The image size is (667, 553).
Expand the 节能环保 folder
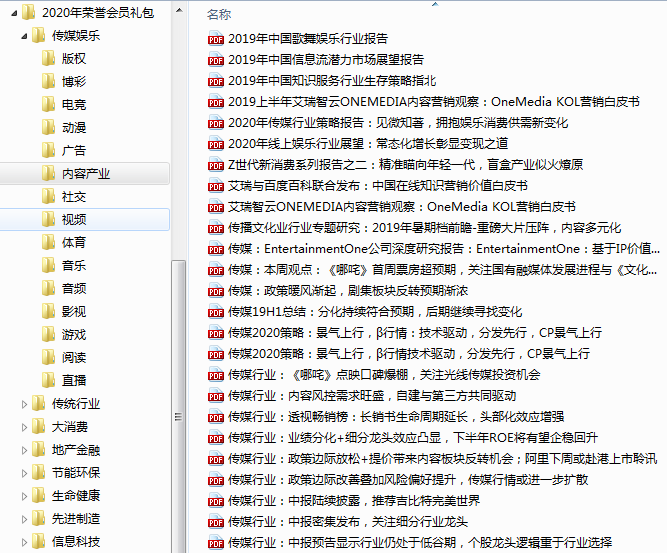[x=24, y=473]
